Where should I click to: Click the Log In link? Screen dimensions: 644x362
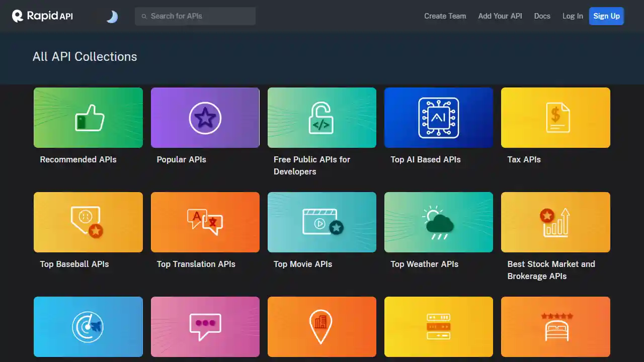(x=572, y=16)
